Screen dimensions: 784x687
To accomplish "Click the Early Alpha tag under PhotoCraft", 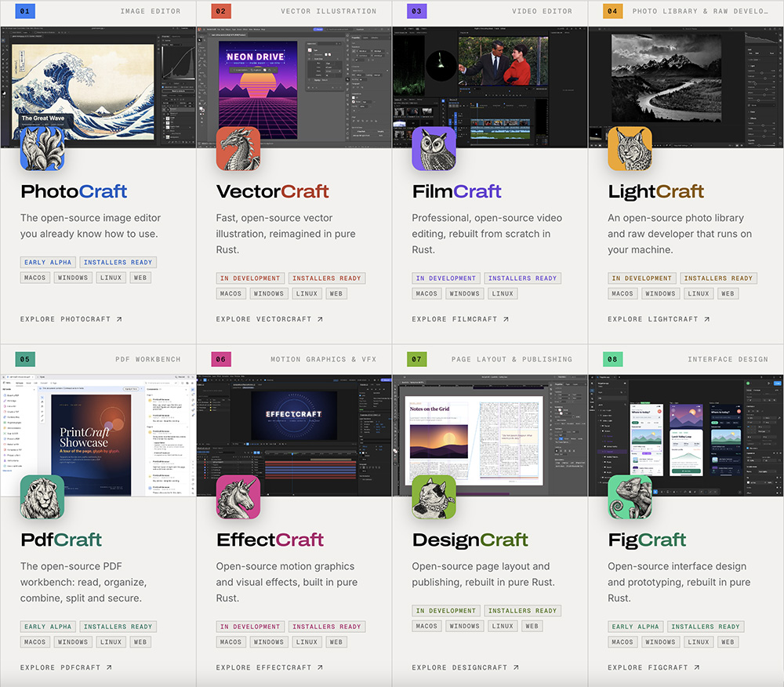I will pos(48,263).
